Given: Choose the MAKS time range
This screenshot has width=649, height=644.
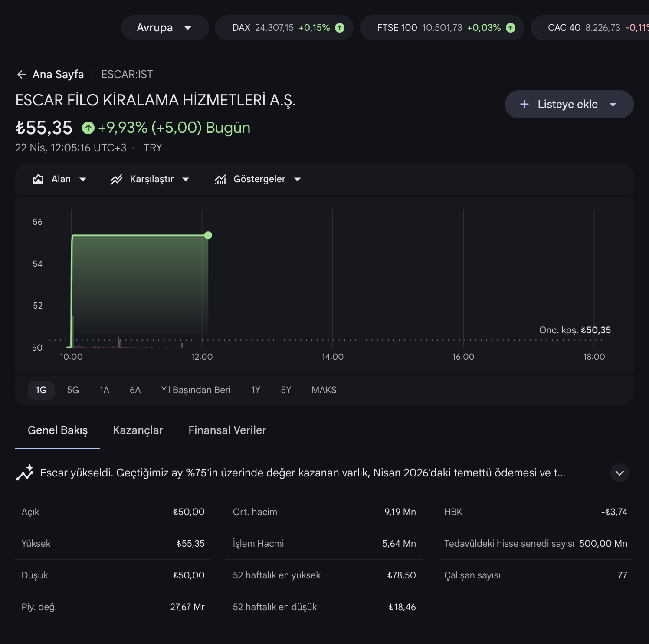Looking at the screenshot, I should point(324,390).
